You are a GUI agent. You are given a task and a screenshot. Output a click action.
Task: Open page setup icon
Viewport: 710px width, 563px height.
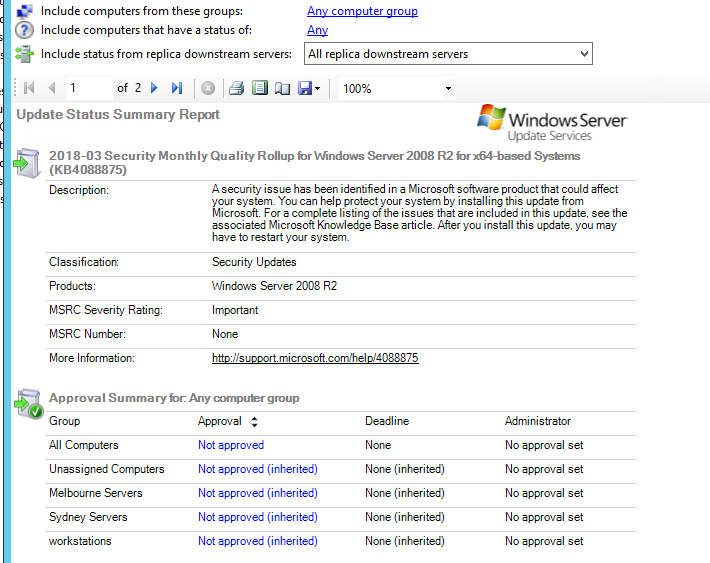tap(283, 88)
